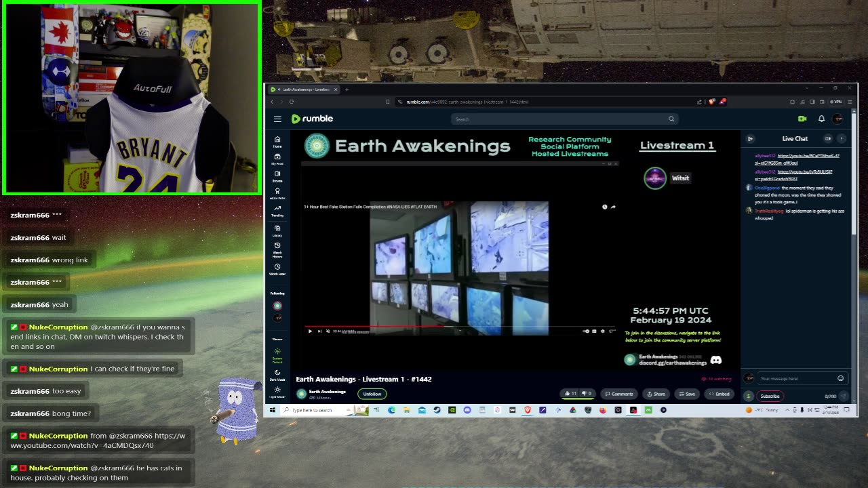Click the Unfollow button
The height and width of the screenshot is (488, 868).
click(372, 394)
